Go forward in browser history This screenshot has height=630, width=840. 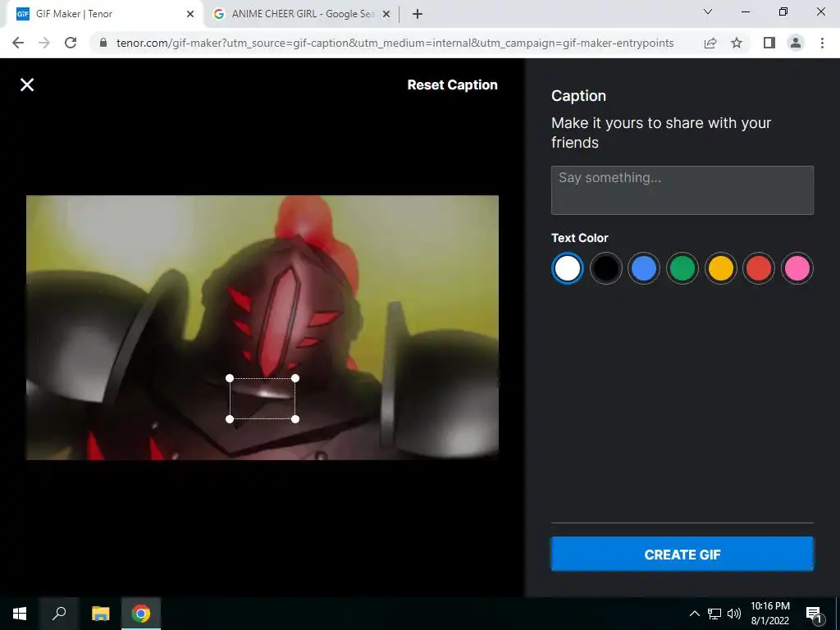[44, 43]
